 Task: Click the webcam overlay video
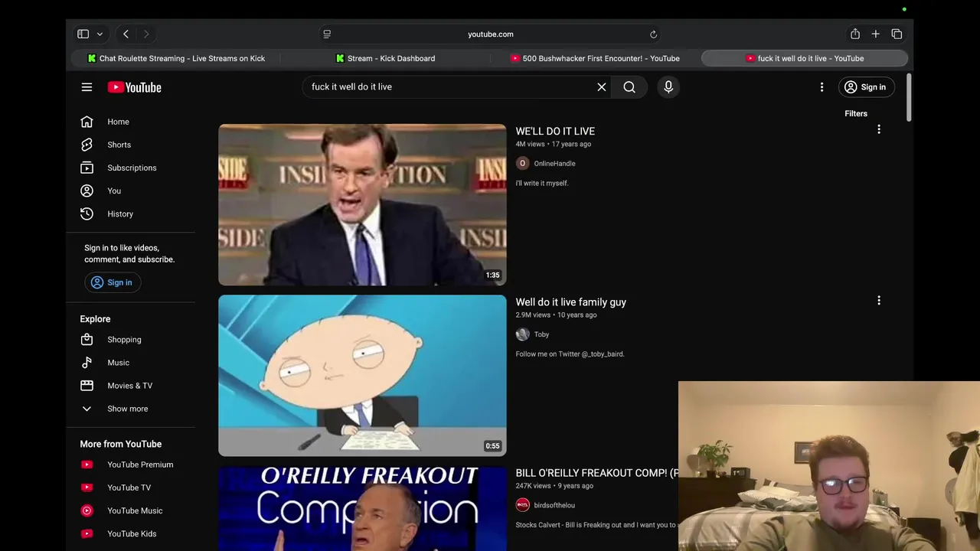point(829,466)
